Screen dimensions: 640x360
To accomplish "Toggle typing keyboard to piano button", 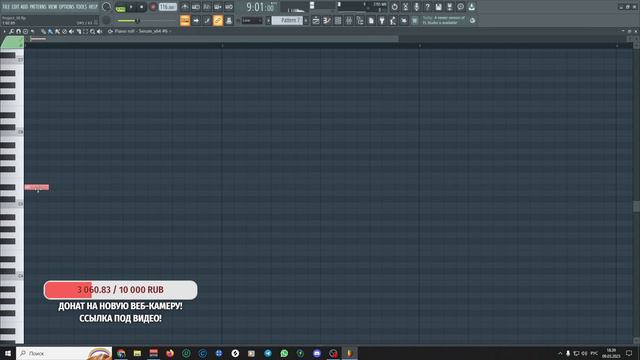I will (185, 20).
